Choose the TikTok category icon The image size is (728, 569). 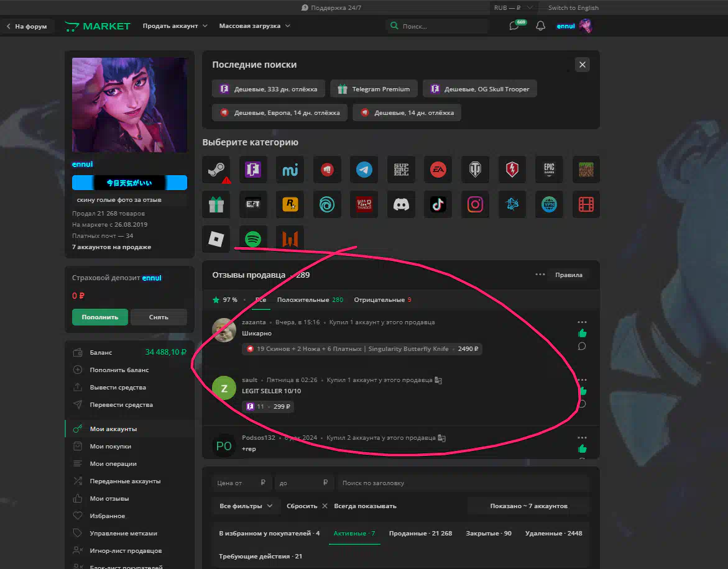pyautogui.click(x=438, y=204)
